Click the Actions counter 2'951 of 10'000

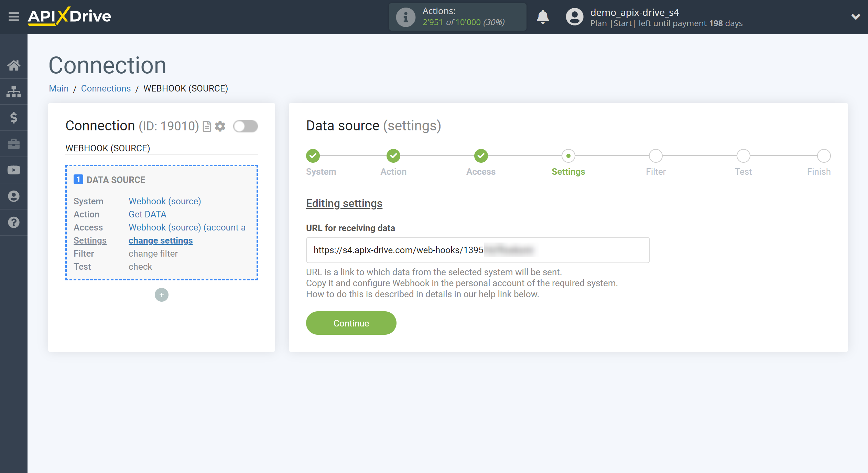(463, 22)
